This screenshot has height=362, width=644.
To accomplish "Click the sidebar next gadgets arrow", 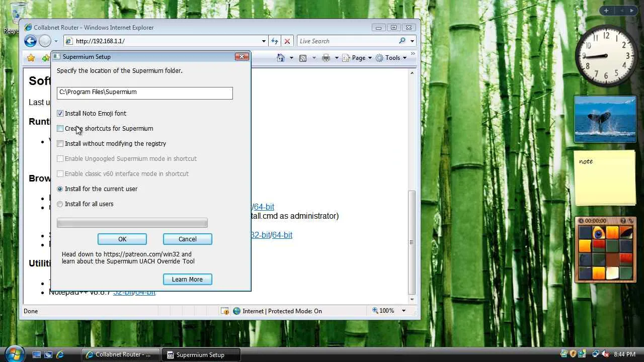I will point(632,11).
